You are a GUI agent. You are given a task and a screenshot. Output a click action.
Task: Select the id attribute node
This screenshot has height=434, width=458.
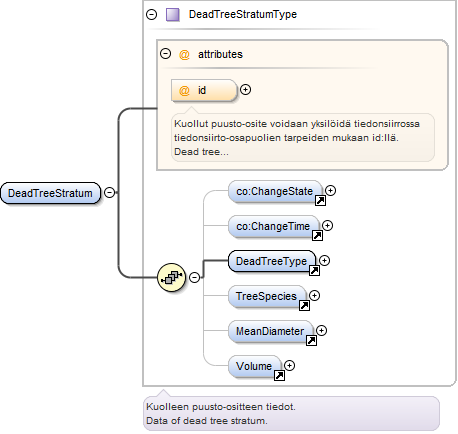tap(204, 90)
